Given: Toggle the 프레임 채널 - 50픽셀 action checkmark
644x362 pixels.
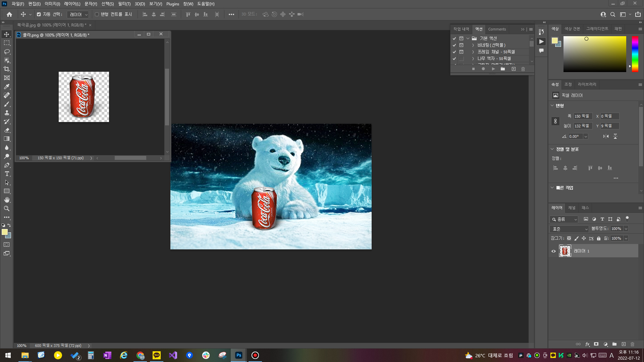Looking at the screenshot, I should 454,52.
